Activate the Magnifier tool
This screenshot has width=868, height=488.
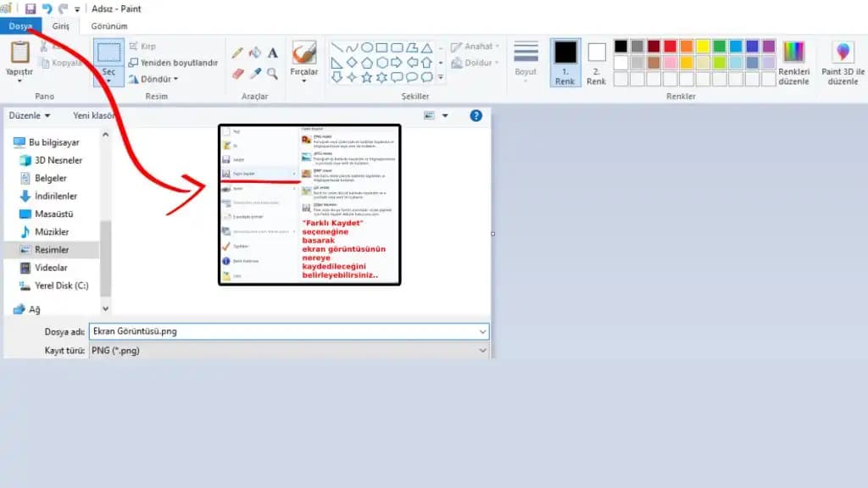click(x=272, y=74)
